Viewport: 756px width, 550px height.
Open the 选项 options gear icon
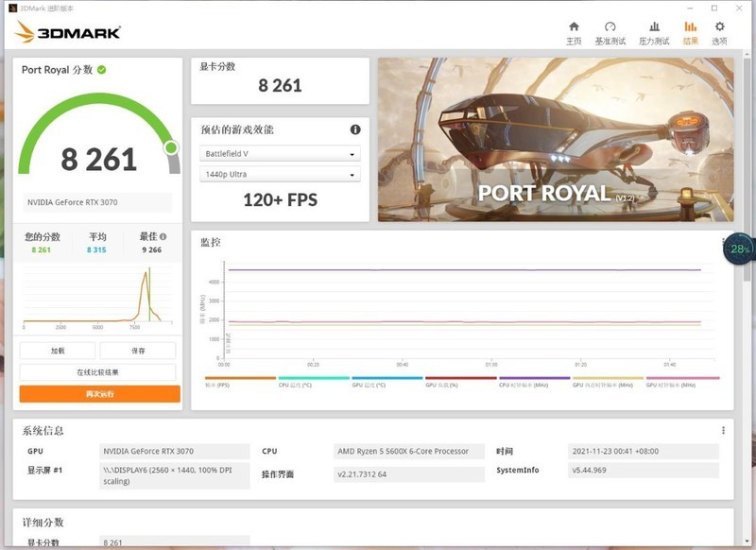pyautogui.click(x=719, y=26)
